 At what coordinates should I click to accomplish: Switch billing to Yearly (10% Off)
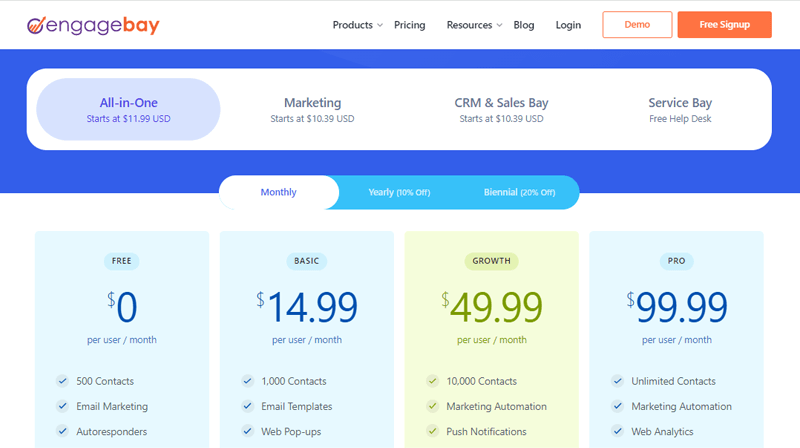point(399,192)
